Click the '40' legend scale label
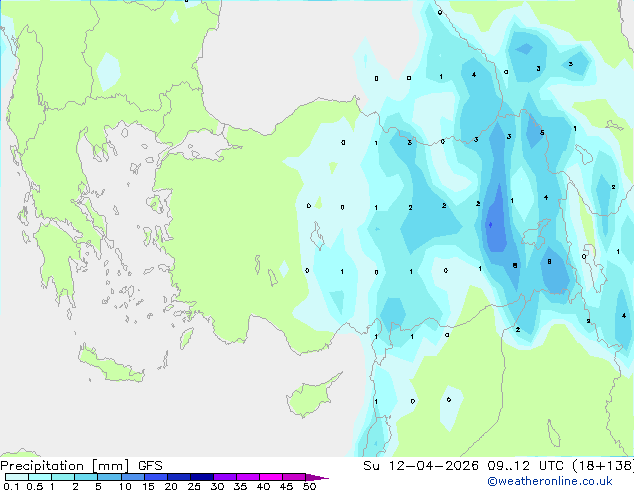The image size is (634, 490). [263, 486]
